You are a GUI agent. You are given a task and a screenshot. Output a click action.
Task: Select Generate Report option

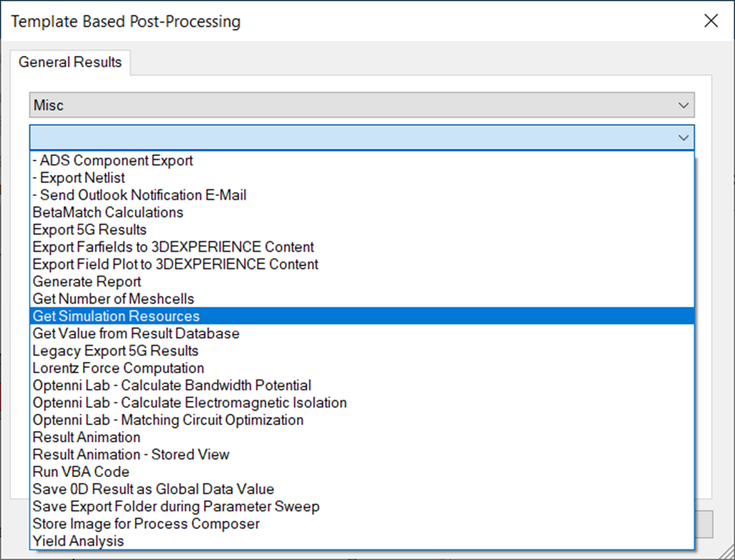(x=362, y=282)
